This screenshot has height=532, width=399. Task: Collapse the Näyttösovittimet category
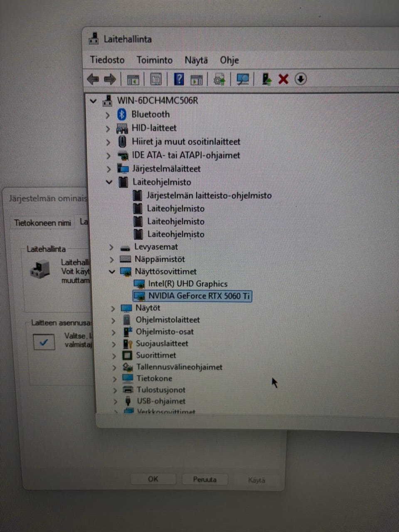tap(112, 271)
